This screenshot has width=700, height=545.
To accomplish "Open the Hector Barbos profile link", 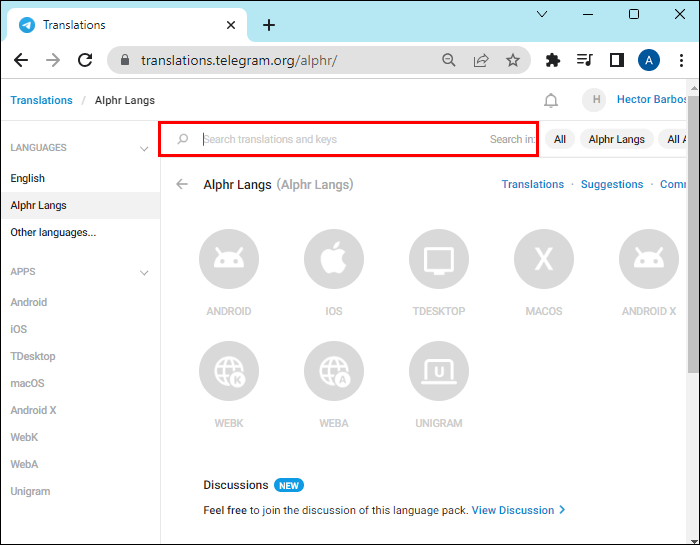I will (x=651, y=99).
